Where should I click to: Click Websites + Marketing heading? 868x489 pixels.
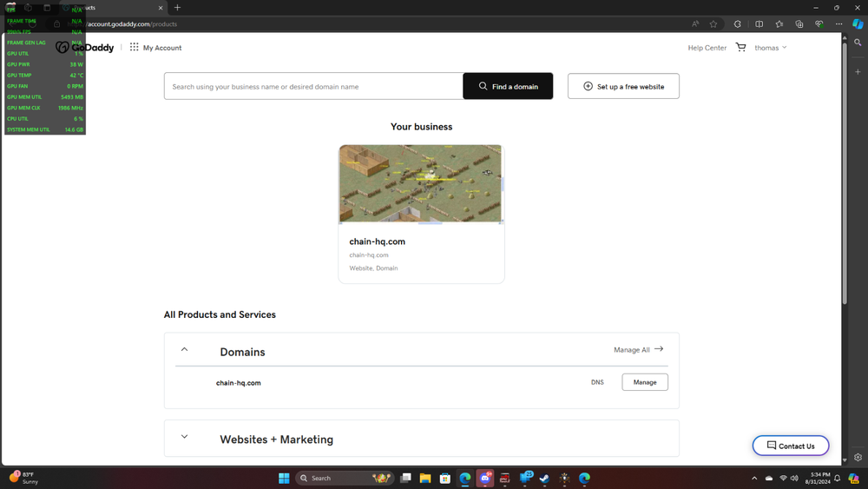276,439
